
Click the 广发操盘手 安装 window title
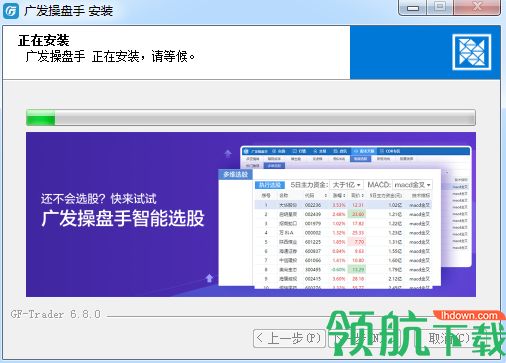(x=68, y=11)
